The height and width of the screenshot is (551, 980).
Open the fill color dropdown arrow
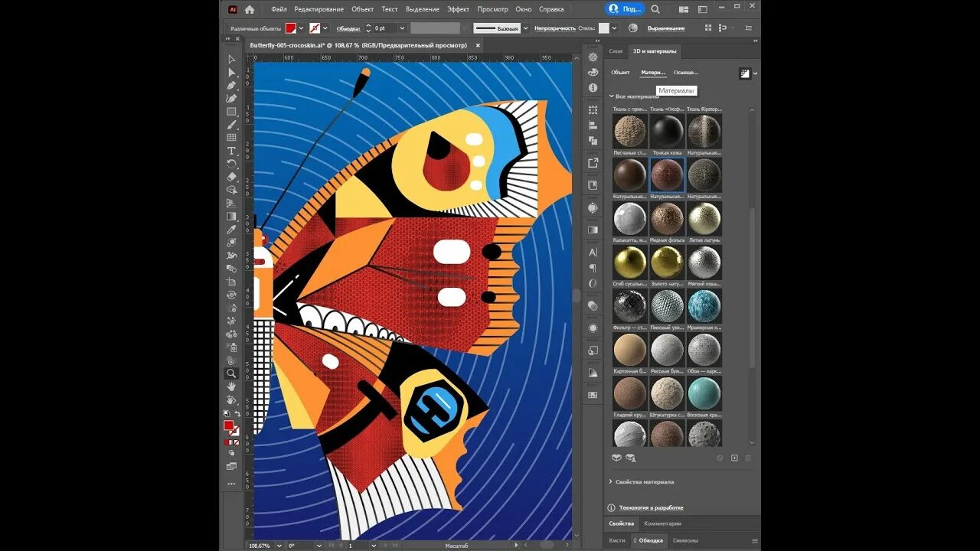click(301, 28)
